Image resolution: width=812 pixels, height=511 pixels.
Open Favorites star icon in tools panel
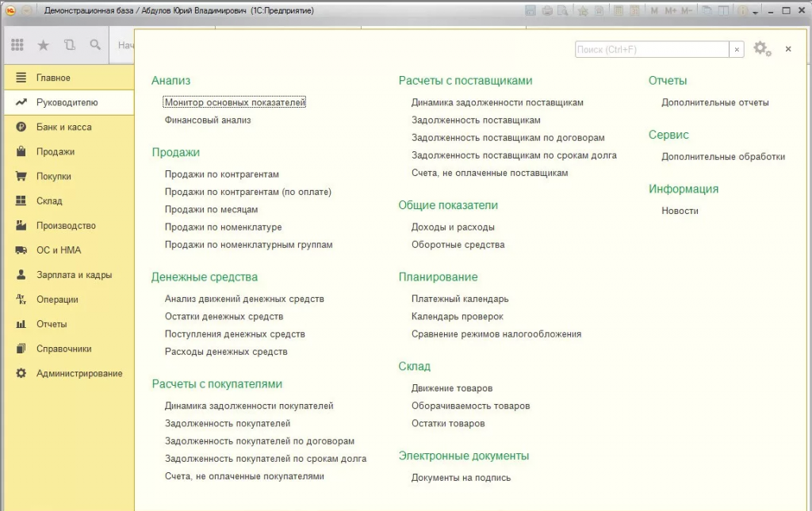[44, 45]
